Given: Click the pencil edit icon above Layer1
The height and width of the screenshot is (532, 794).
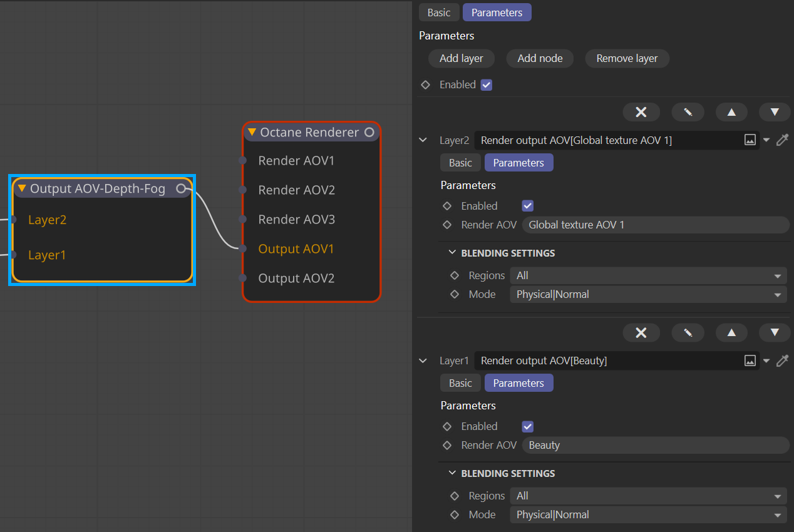Looking at the screenshot, I should pos(688,332).
